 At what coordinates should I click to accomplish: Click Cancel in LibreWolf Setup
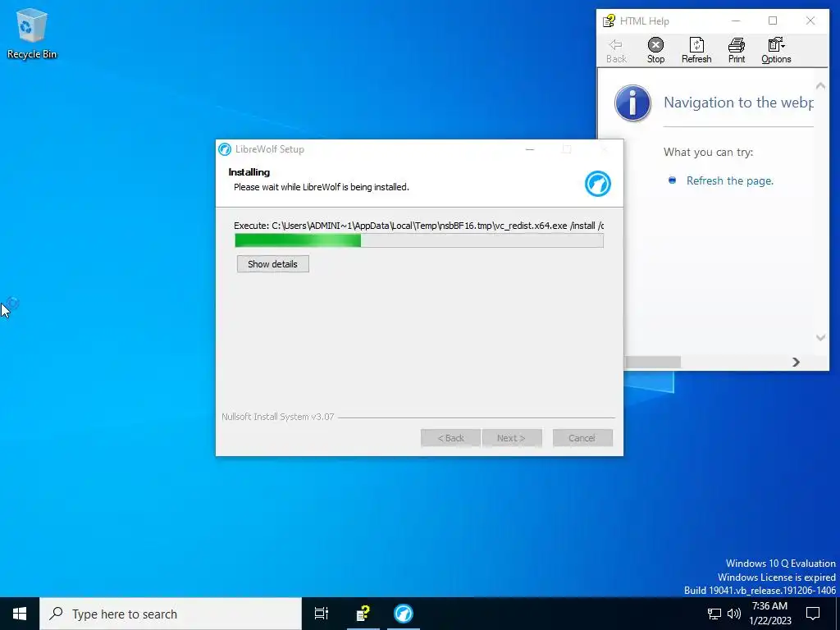(582, 438)
